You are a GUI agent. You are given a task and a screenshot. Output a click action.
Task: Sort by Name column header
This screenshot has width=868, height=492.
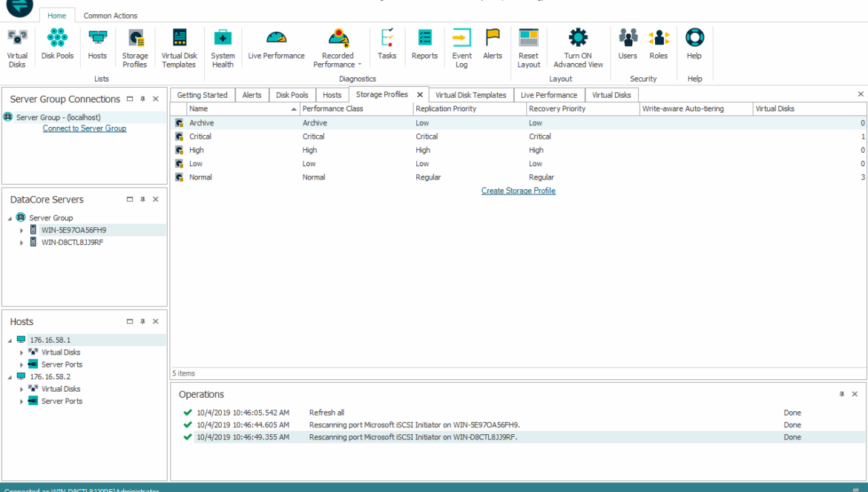(243, 109)
